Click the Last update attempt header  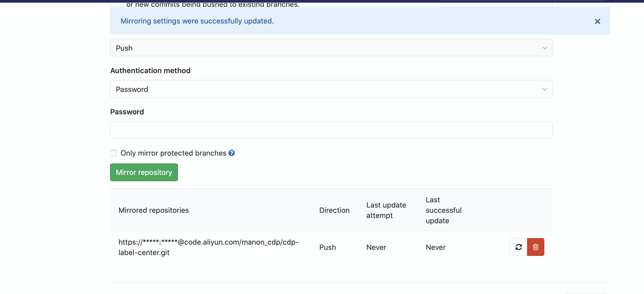pos(386,210)
